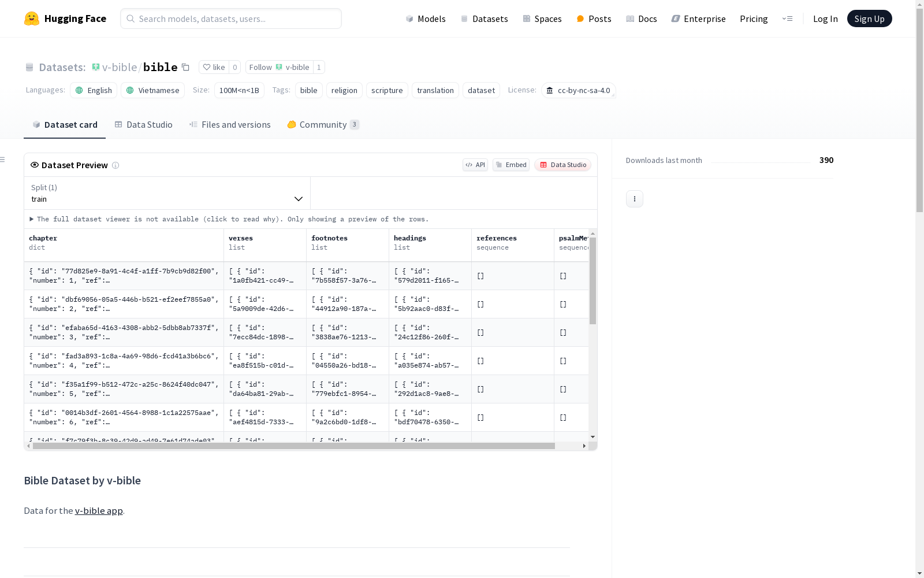The image size is (924, 578).
Task: Click the heart like button
Action: (214, 67)
